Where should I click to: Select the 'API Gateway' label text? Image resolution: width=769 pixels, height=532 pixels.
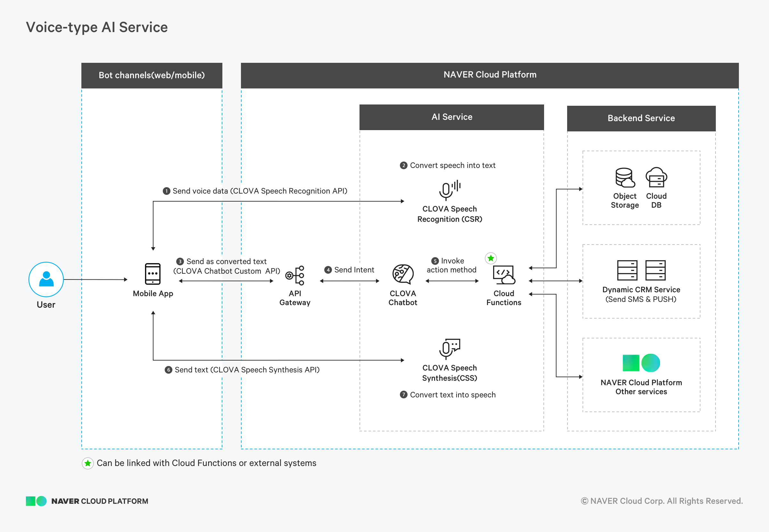(x=295, y=298)
